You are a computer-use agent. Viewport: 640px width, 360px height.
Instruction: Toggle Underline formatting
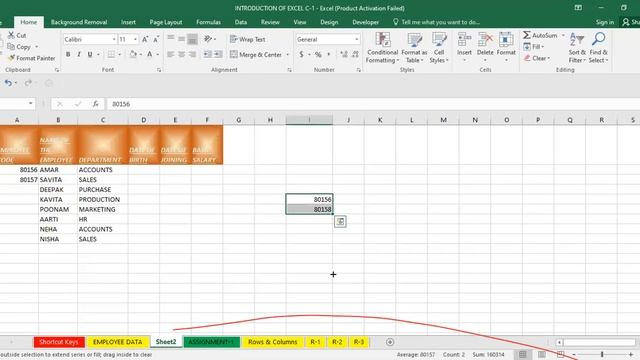pyautogui.click(x=90, y=54)
